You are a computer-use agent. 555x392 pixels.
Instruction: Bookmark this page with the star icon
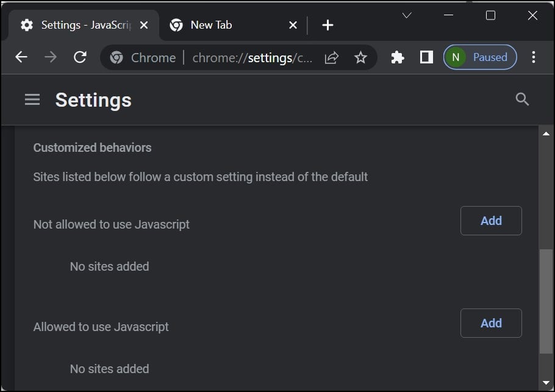tap(360, 57)
